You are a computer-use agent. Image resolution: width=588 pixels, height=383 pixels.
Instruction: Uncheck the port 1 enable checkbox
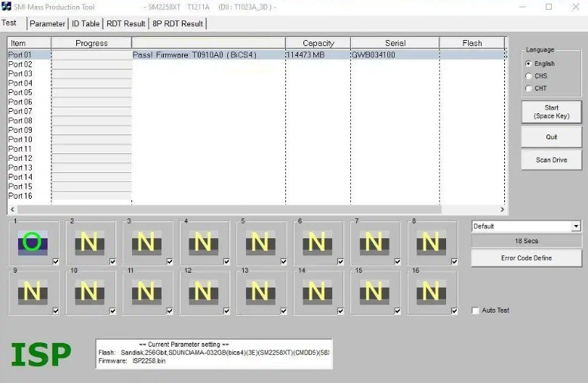pyautogui.click(x=56, y=261)
